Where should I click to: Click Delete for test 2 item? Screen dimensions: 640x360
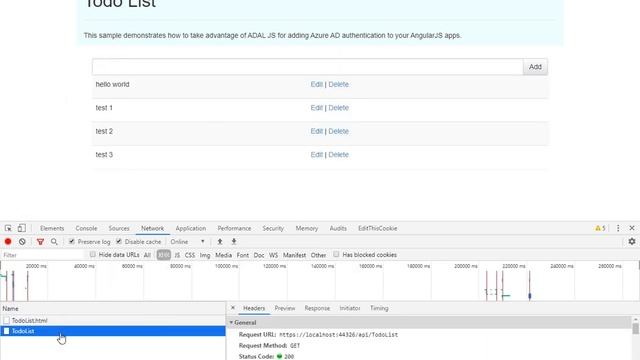coord(338,131)
